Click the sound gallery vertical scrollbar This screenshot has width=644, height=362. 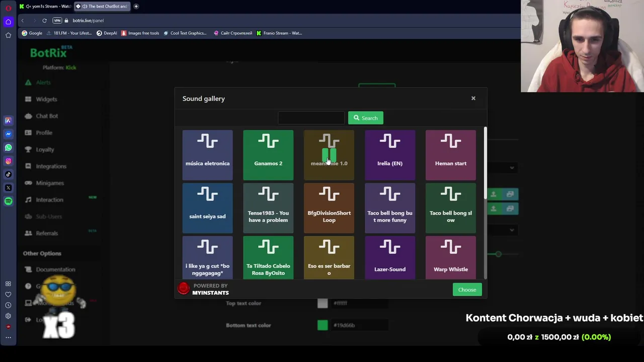485,162
